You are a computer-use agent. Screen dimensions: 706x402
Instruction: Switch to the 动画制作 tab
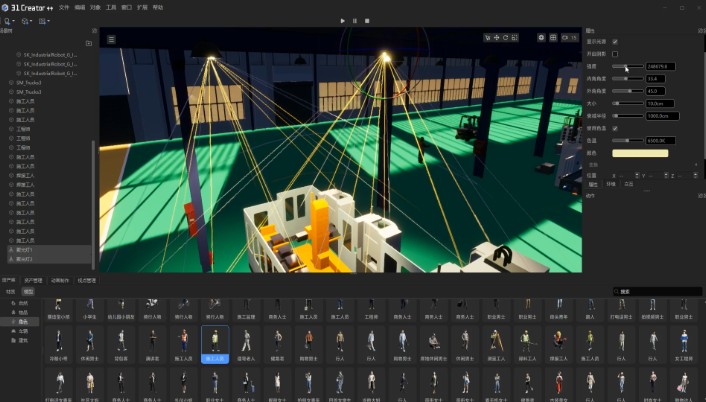pyautogui.click(x=60, y=281)
